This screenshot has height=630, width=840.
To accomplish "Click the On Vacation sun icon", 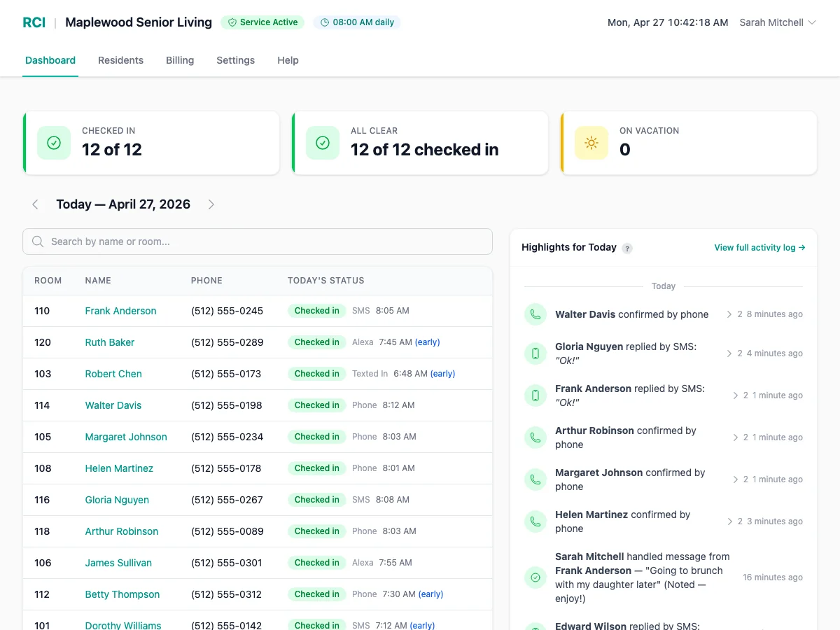I will (591, 143).
